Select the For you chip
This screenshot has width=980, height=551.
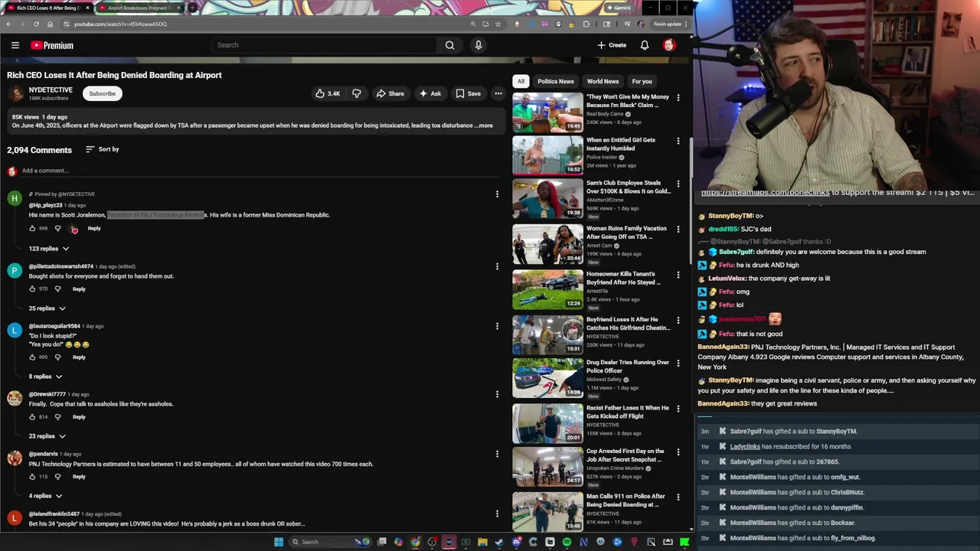point(642,81)
